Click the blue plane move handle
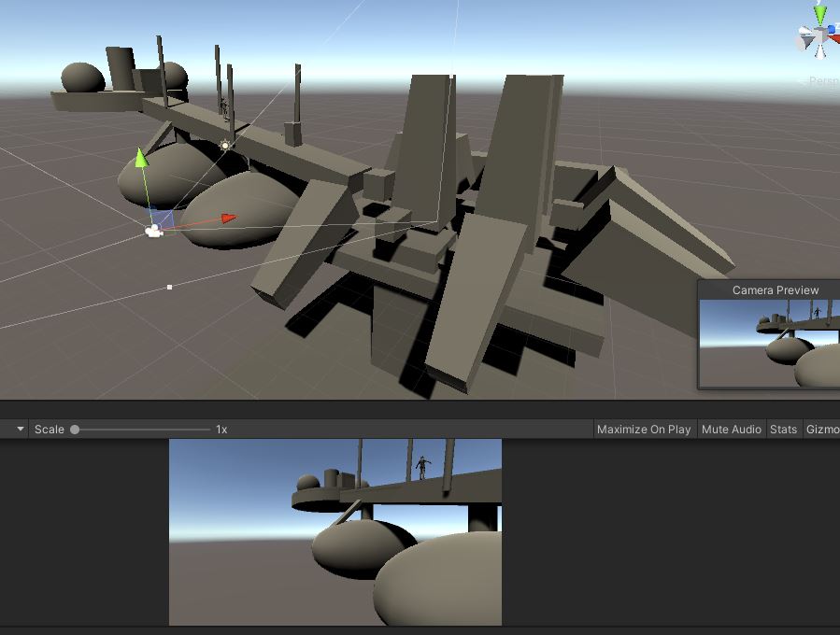Screen dimensions: 840x635 click(164, 219)
